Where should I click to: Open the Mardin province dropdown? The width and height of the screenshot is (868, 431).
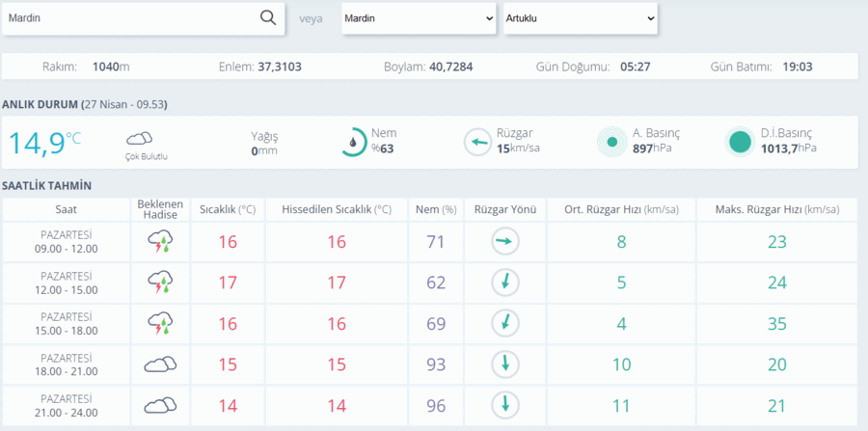click(x=419, y=18)
